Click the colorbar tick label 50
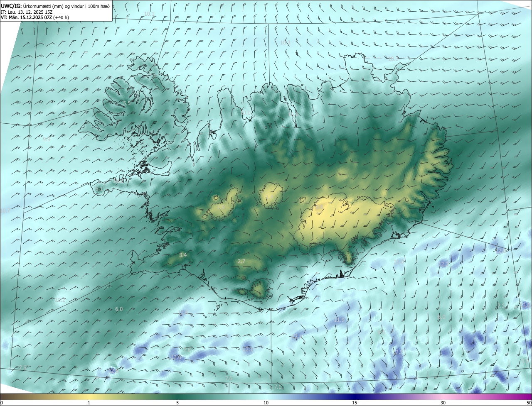This screenshot has width=532, height=406. (x=529, y=403)
